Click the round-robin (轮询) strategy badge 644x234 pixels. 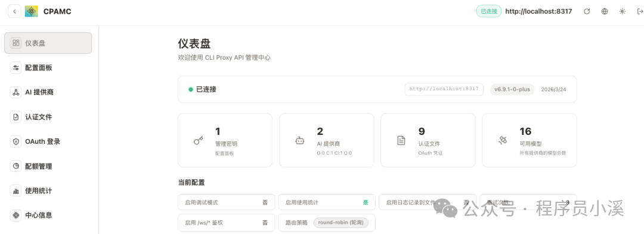[341, 223]
